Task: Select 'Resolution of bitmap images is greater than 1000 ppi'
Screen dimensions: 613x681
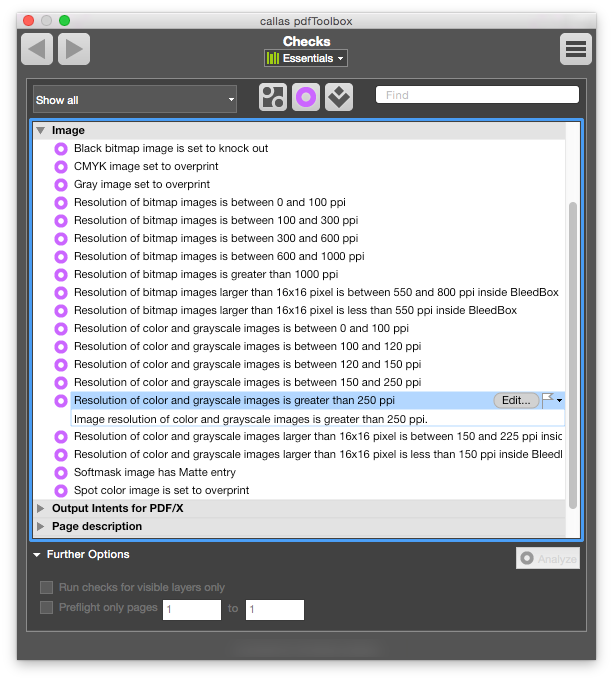Action: 206,274
